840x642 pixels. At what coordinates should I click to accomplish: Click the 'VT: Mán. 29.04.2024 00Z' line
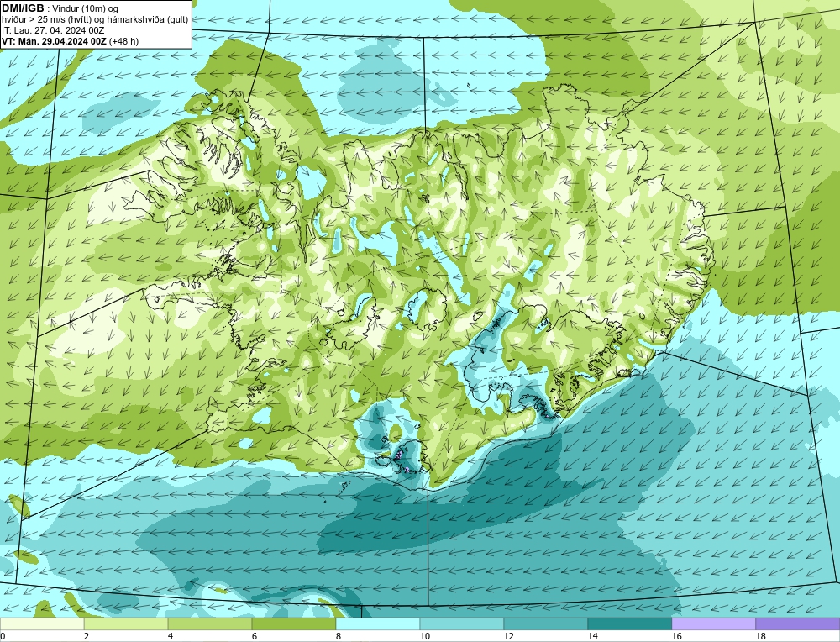click(54, 41)
